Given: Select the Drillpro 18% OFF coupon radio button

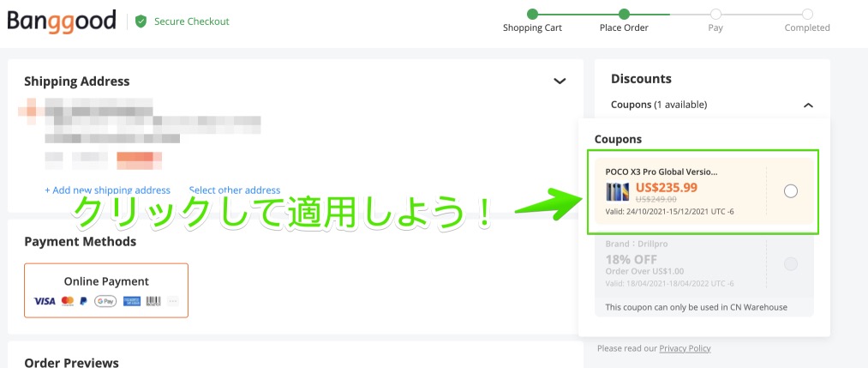Looking at the screenshot, I should [x=790, y=264].
